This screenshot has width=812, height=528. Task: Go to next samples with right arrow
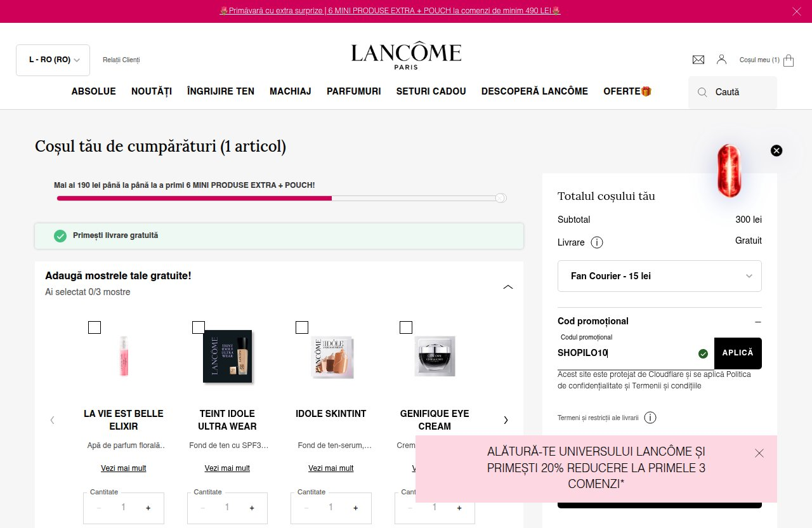(506, 419)
